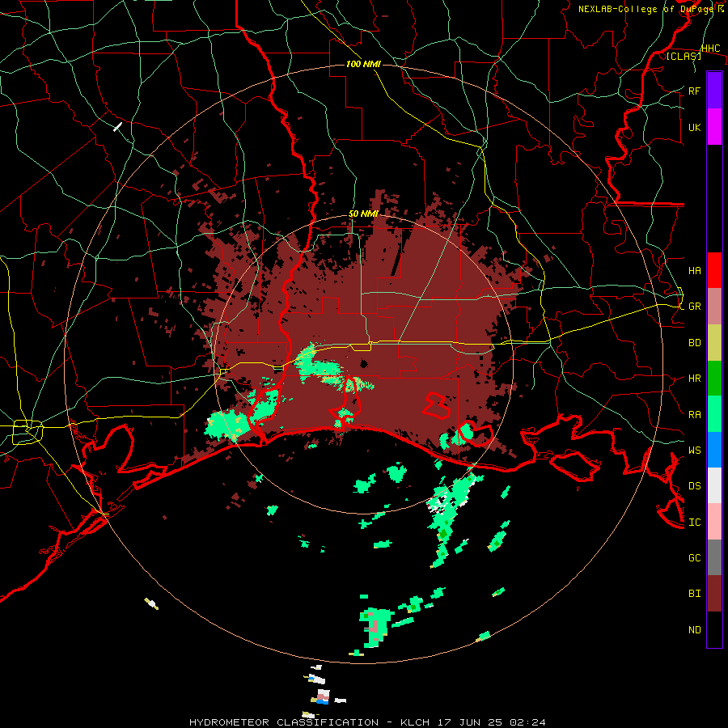Viewport: 728px width, 728px height.
Task: Click the BI legend label
Action: [694, 594]
